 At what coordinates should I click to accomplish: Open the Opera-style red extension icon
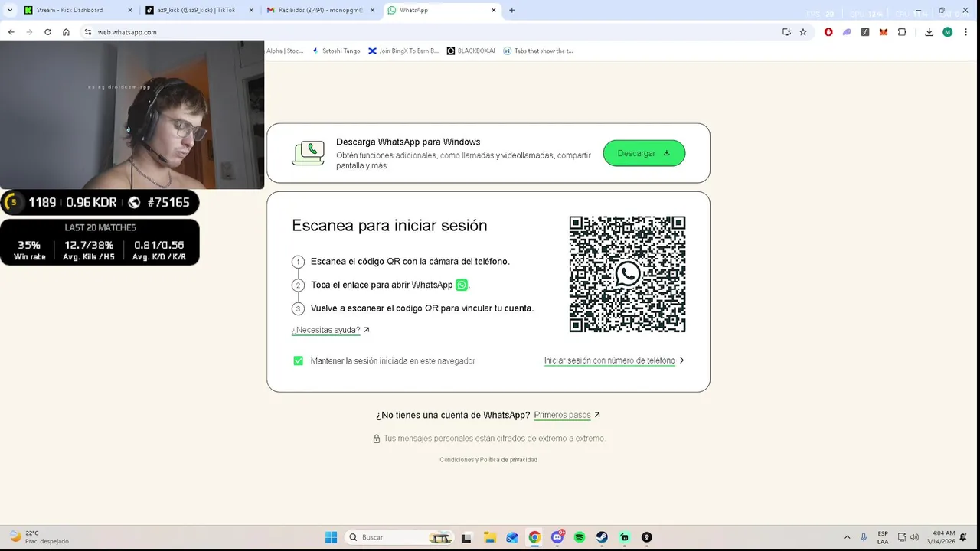click(828, 32)
